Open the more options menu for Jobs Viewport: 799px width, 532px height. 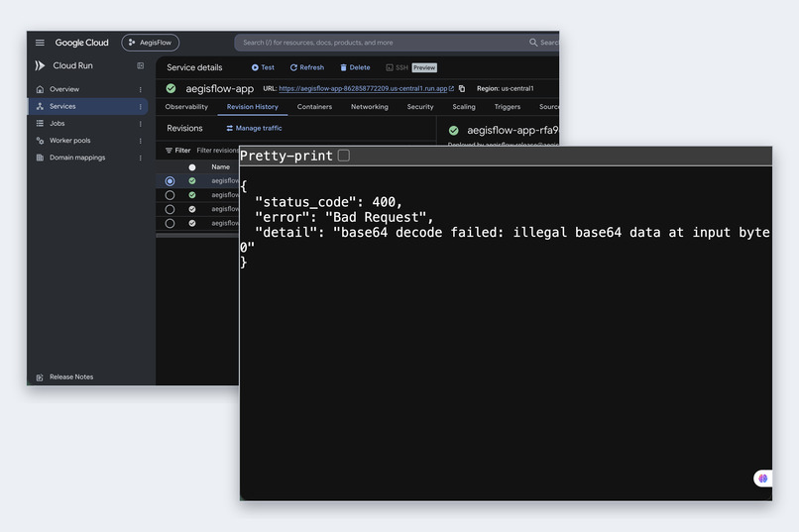140,124
